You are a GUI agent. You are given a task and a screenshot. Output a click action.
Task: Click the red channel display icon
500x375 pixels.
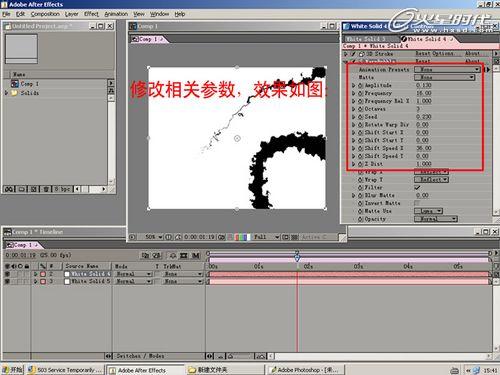[238, 237]
